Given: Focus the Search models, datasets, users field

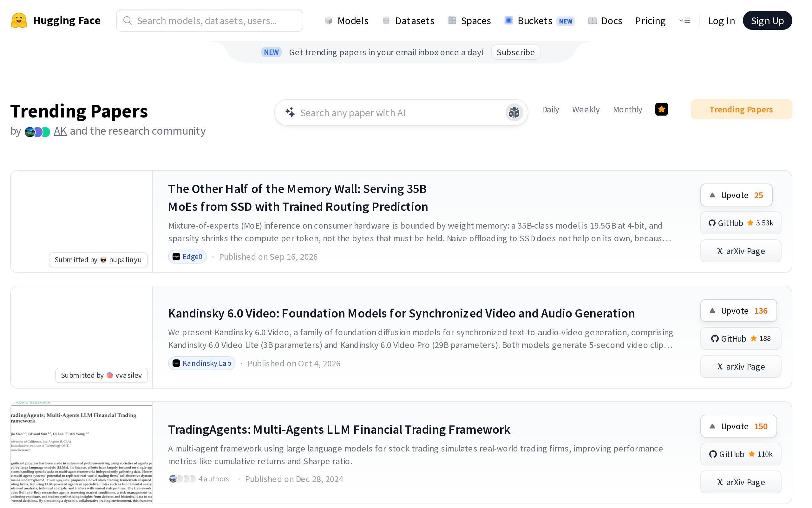Looking at the screenshot, I should [x=209, y=21].
